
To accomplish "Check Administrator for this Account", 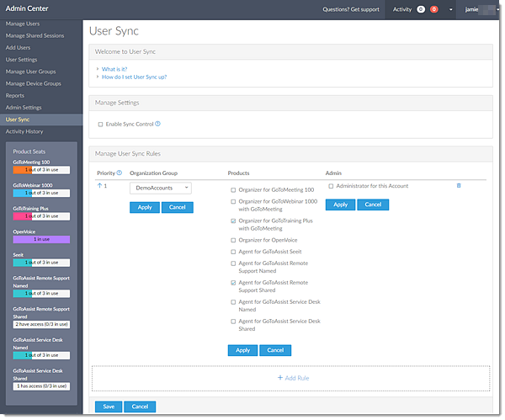I will 331,186.
